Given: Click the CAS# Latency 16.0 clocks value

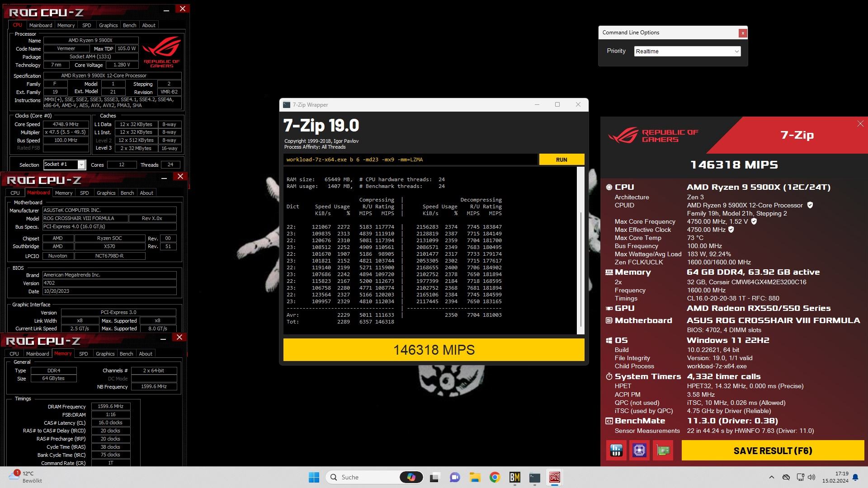Looking at the screenshot, I should click(x=110, y=423).
